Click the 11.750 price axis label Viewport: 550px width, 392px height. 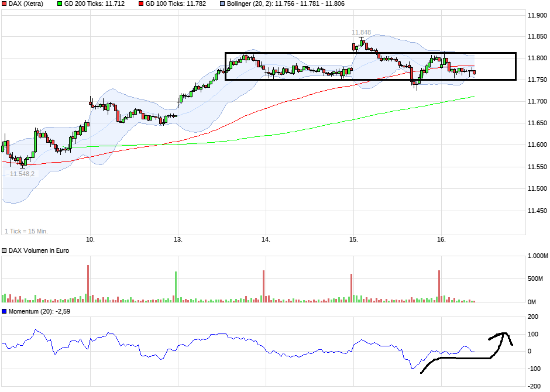[x=537, y=80]
